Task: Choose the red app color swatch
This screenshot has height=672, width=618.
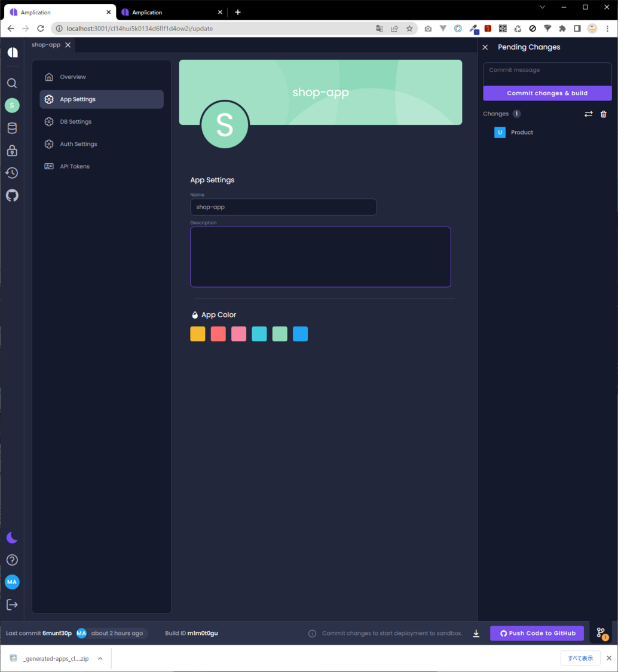Action: pyautogui.click(x=218, y=334)
